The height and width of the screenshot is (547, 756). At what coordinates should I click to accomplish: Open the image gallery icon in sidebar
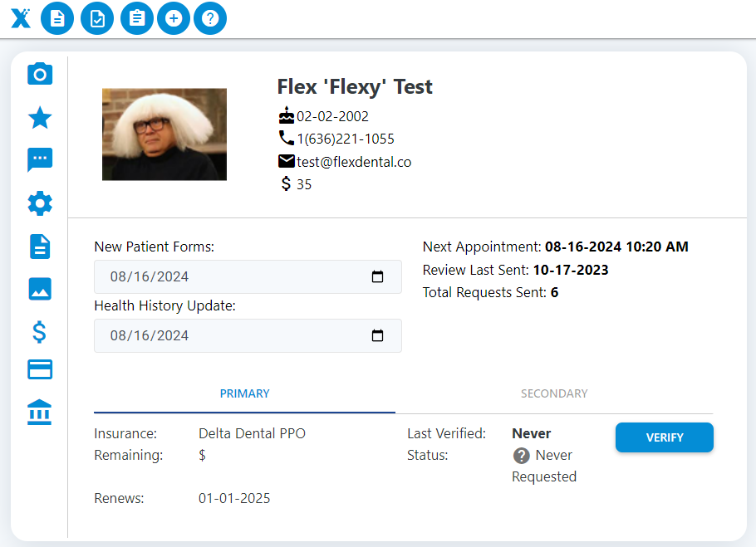tap(40, 289)
